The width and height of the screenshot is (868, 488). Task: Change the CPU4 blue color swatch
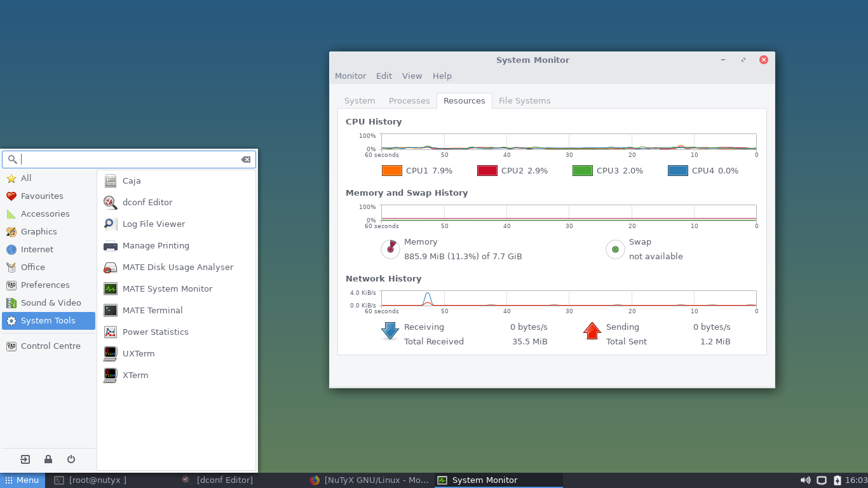coord(678,171)
